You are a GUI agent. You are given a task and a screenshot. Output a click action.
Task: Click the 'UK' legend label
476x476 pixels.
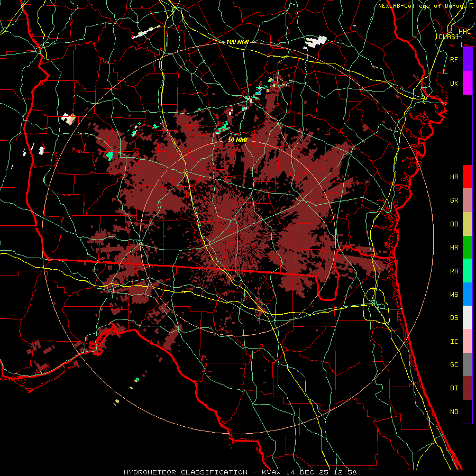[454, 83]
